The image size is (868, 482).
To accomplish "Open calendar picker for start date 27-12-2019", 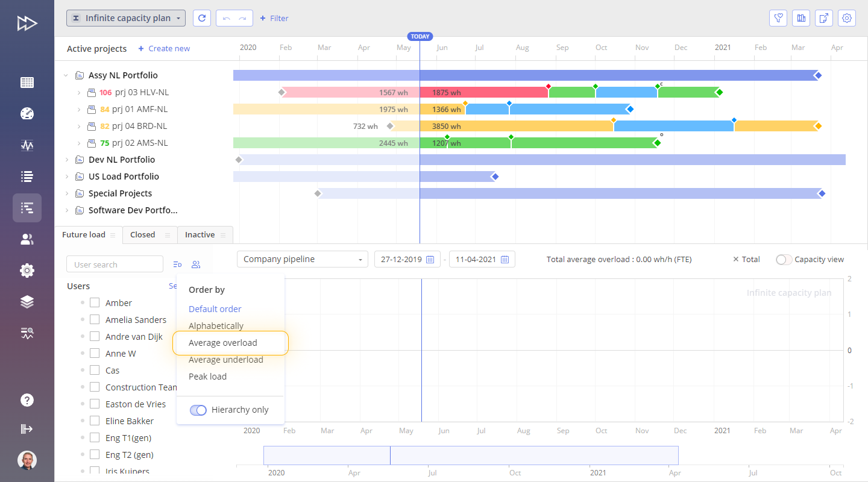I will [430, 260].
